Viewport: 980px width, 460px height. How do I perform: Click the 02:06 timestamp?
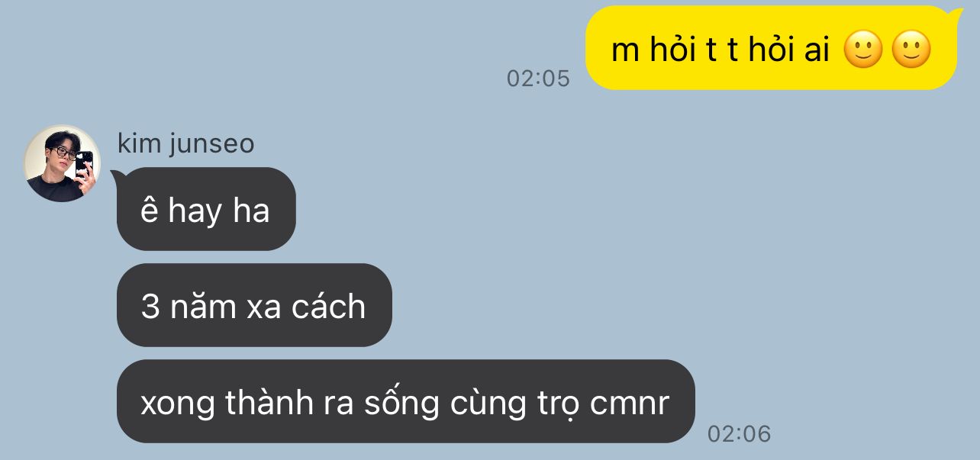click(739, 434)
